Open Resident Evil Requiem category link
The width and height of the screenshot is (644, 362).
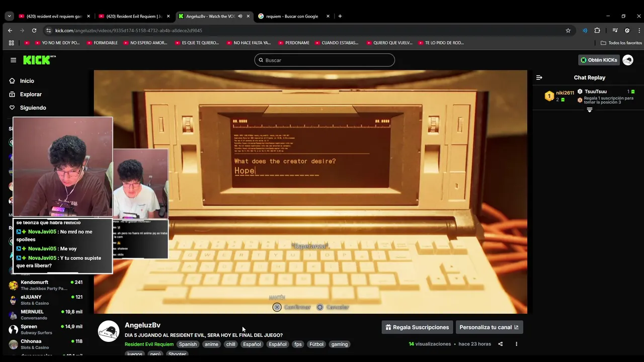(x=149, y=344)
